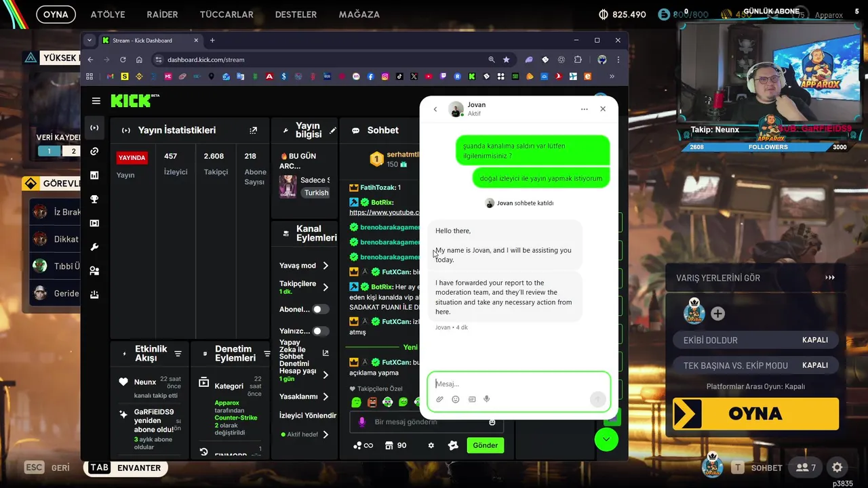868x488 pixels.
Task: Open TÜCCARLAR tab in game menu
Action: pos(226,14)
